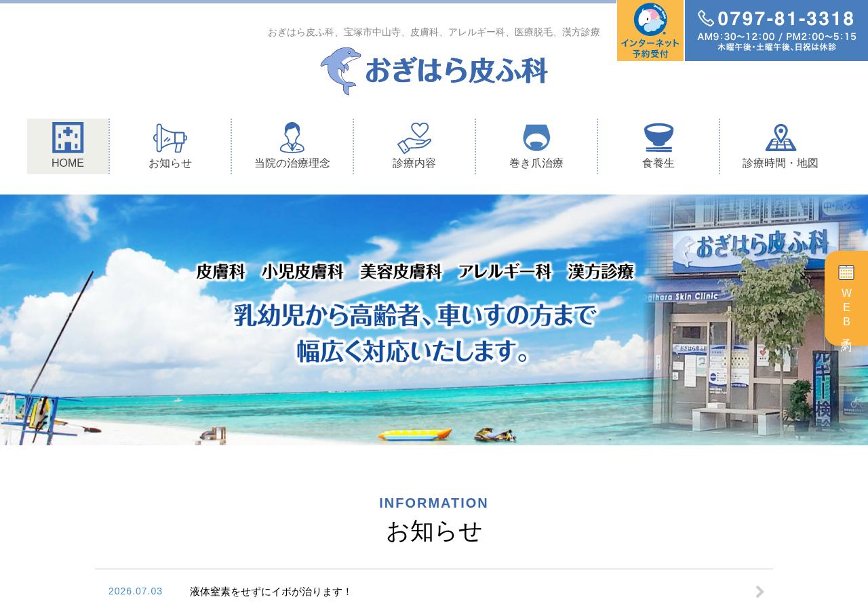Click the chevron arrow on the 2026.07.03 row
Screen dimensions: 868x610
click(760, 592)
